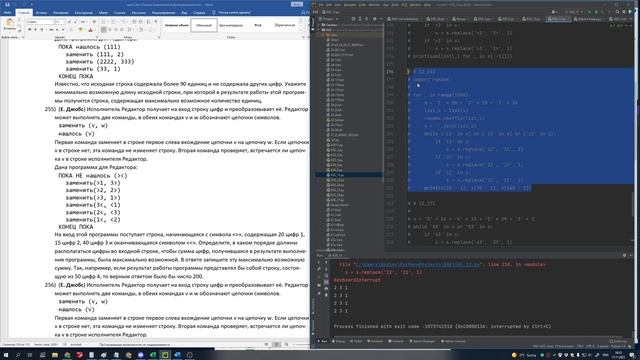Click the Sort icon in Word ribbon
The image size is (640, 360).
pos(148,22)
